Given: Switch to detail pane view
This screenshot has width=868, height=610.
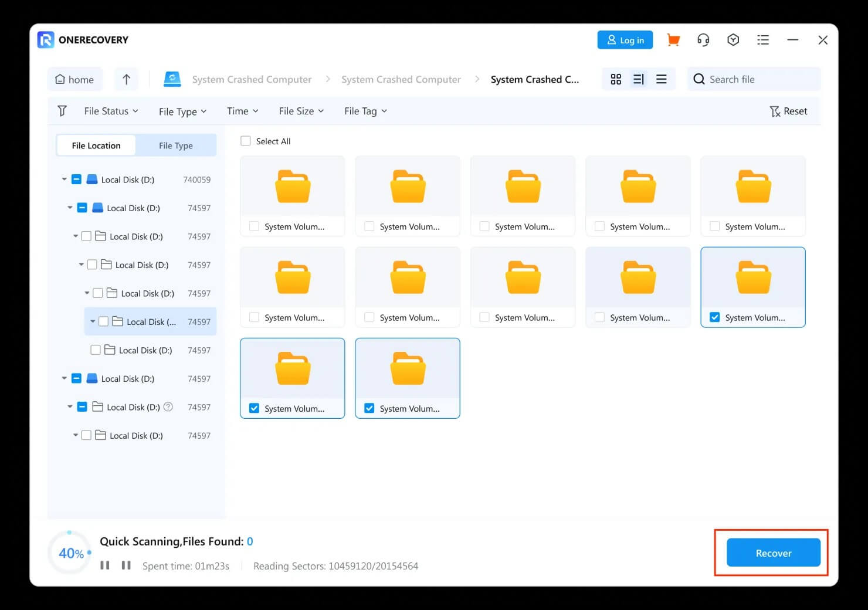Looking at the screenshot, I should 639,79.
